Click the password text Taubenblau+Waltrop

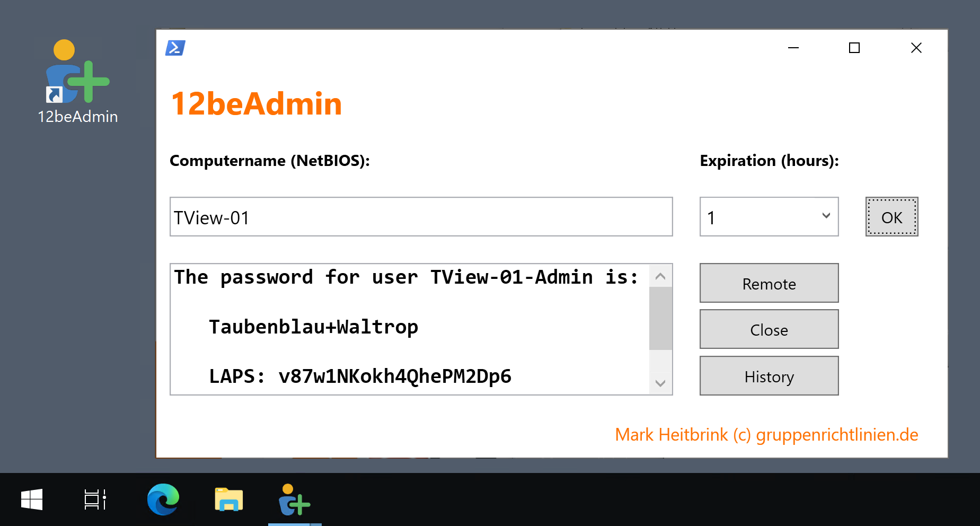(x=314, y=327)
